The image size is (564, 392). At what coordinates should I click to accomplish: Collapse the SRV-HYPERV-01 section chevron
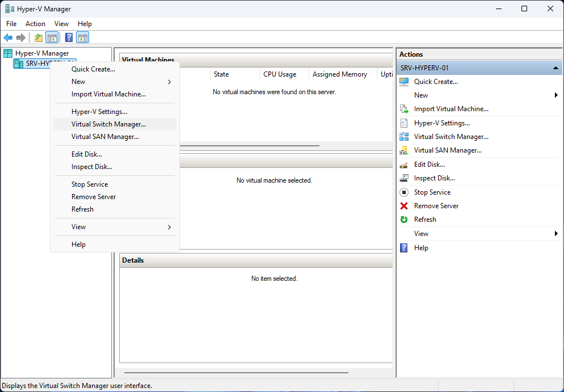point(555,67)
